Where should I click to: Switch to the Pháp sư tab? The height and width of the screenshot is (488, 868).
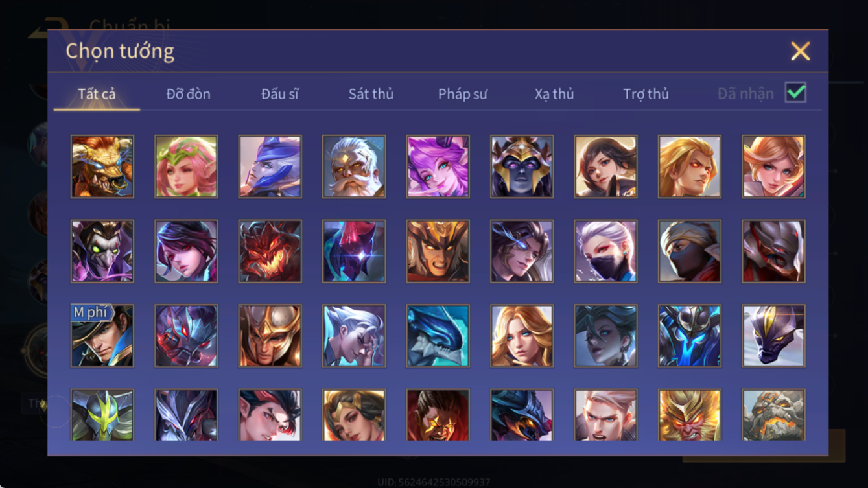(x=462, y=94)
